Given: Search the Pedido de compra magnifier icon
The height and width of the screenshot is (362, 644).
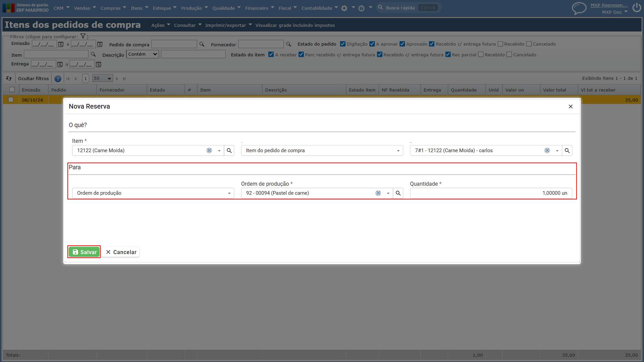Looking at the screenshot, I should [x=202, y=44].
